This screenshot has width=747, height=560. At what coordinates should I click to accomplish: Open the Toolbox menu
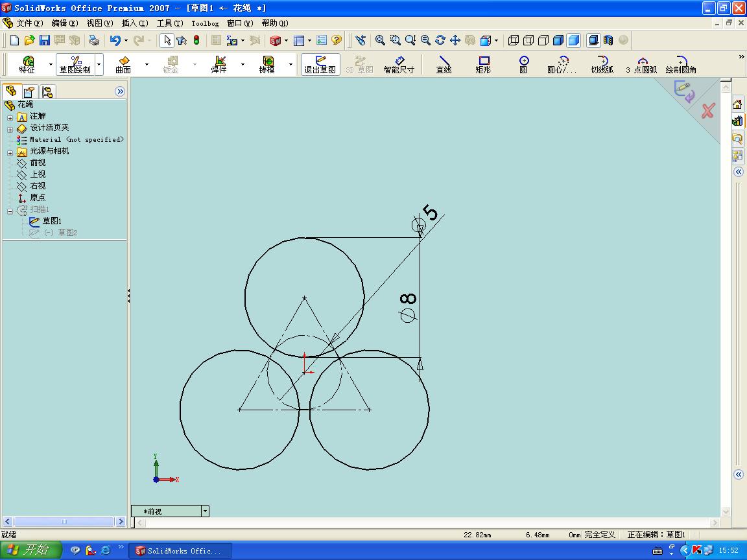206,23
